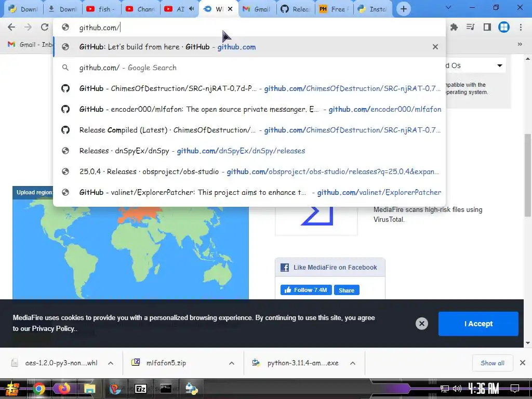Open the network icon in system tray
Image resolution: width=532 pixels, height=399 pixels.
click(x=445, y=389)
